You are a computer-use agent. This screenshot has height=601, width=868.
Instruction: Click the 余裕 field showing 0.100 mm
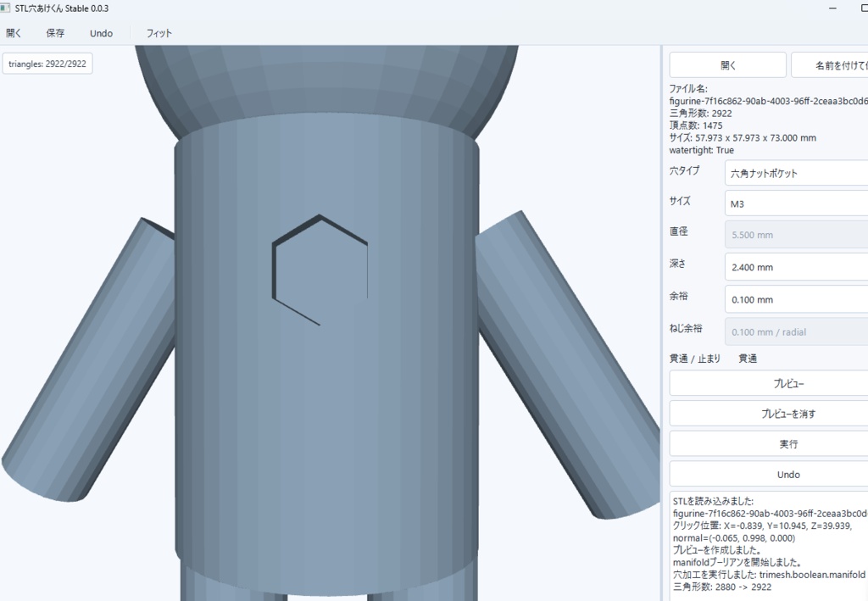[x=796, y=299]
